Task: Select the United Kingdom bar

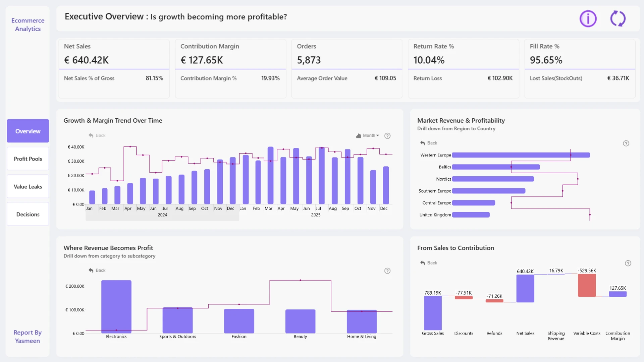Action: click(x=471, y=215)
